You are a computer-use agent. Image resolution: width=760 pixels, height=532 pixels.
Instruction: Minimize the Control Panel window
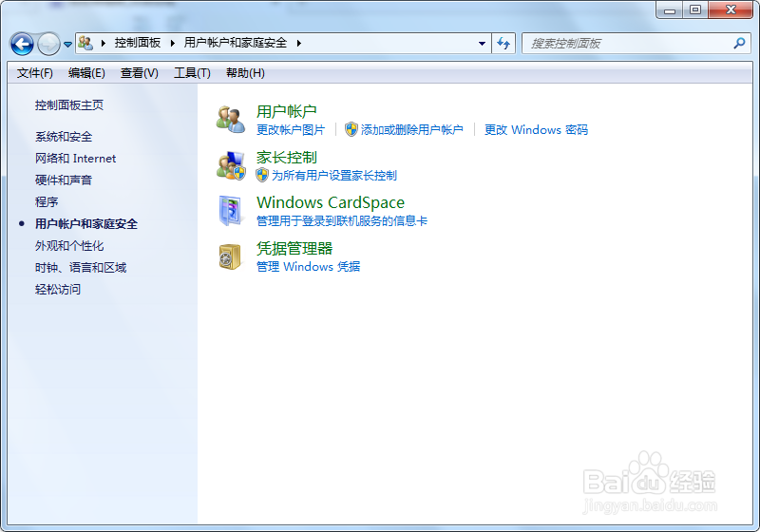[x=670, y=9]
